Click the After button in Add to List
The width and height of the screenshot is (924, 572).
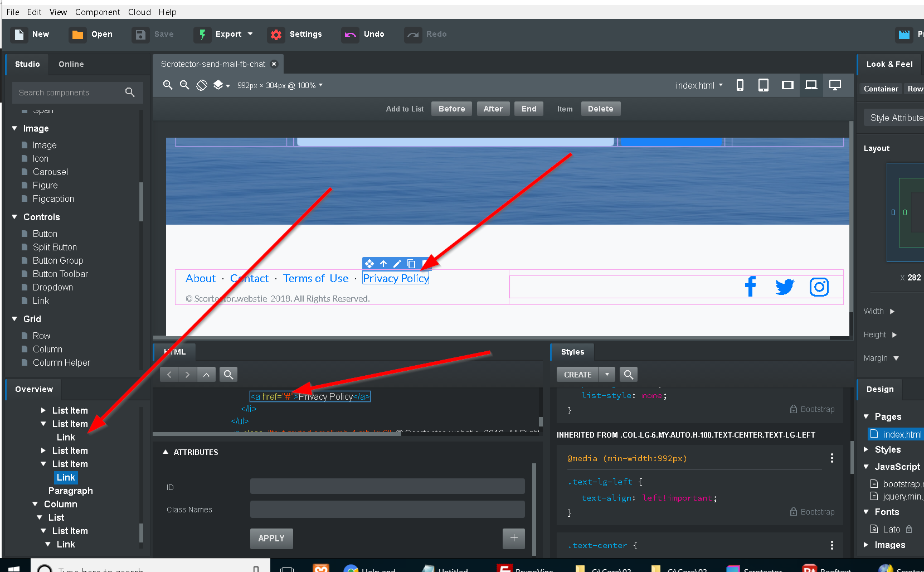coord(493,109)
